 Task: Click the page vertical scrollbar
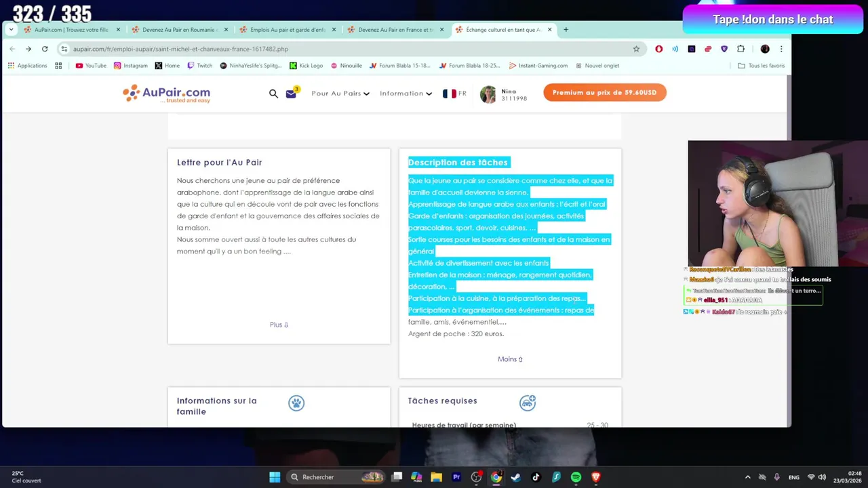[x=788, y=251]
